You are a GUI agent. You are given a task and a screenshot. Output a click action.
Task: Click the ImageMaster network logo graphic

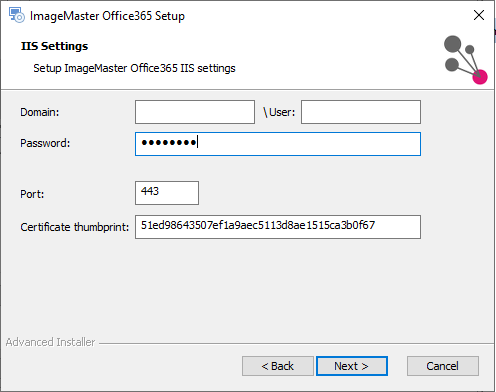[466, 60]
